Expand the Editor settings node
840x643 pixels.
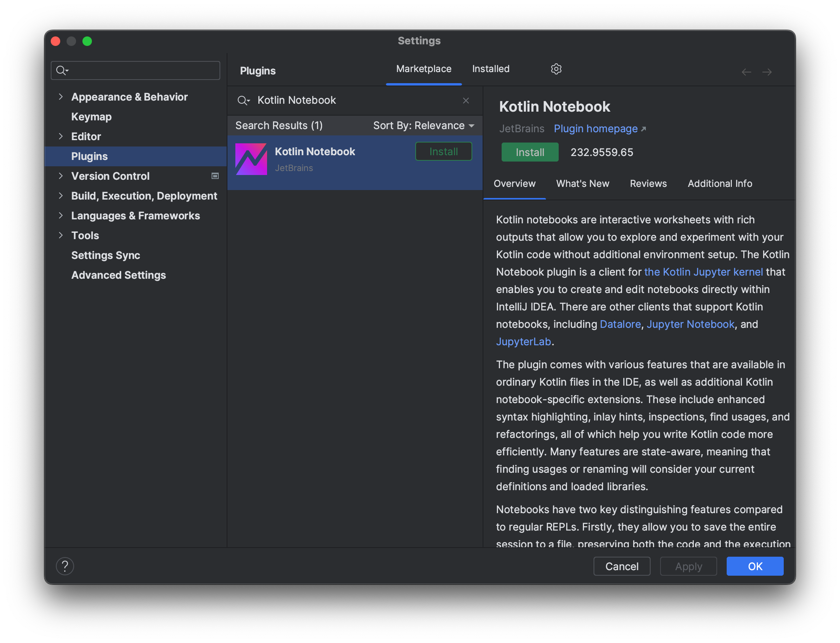[x=61, y=136]
